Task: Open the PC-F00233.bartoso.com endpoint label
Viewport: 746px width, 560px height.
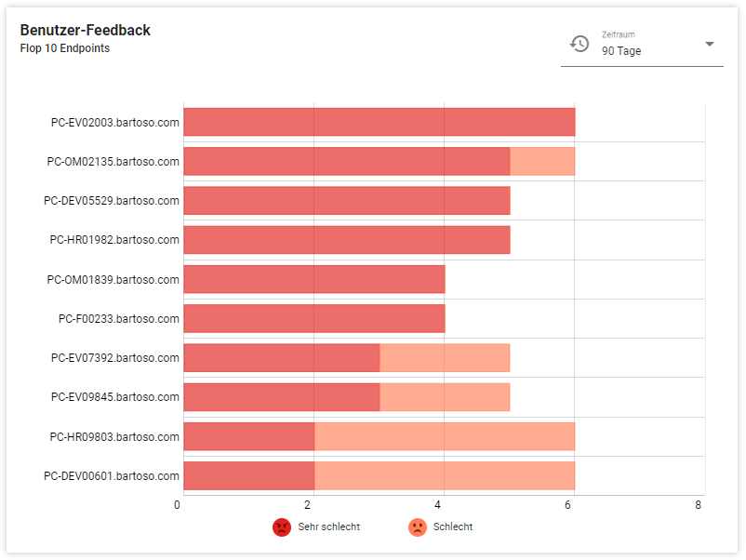Action: coord(119,318)
